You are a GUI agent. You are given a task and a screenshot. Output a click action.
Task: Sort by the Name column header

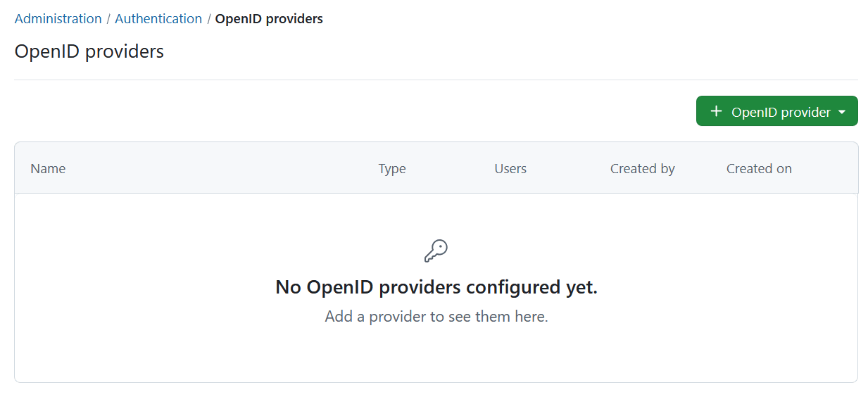(x=48, y=168)
